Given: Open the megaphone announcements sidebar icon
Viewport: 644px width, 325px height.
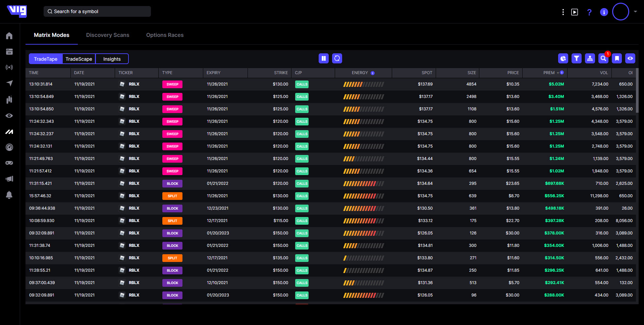Looking at the screenshot, I should 9,179.
